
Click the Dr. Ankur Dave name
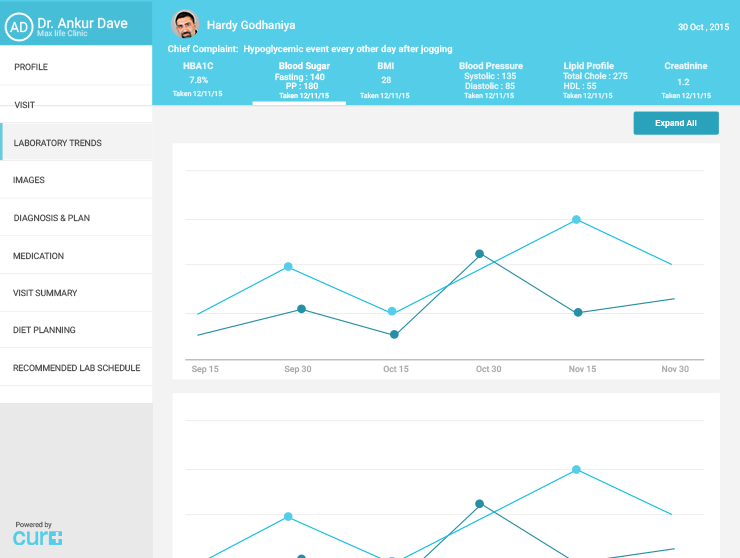click(x=83, y=23)
